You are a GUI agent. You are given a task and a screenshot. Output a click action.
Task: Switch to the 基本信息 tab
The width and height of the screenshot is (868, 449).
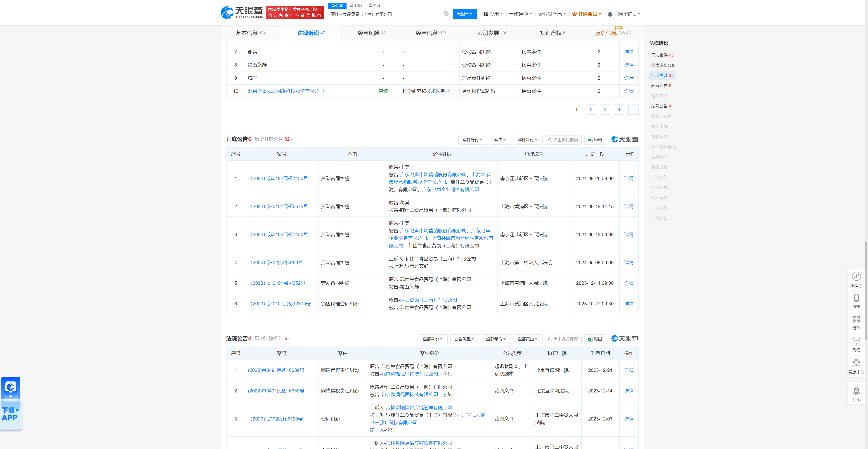click(x=251, y=33)
